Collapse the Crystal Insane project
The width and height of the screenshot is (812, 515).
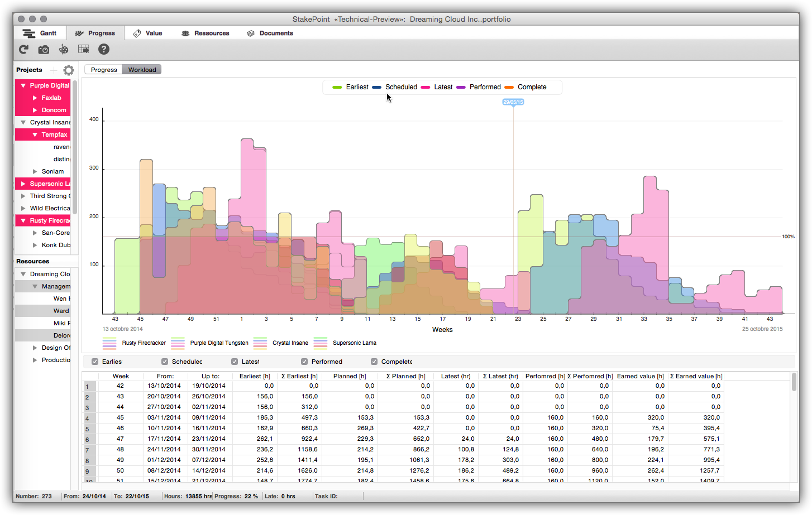click(23, 122)
